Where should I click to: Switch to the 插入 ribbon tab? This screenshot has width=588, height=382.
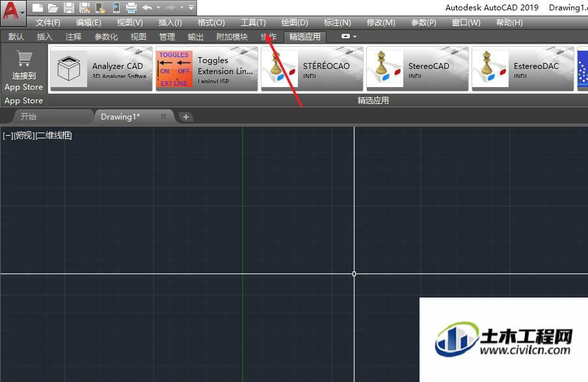tap(45, 36)
